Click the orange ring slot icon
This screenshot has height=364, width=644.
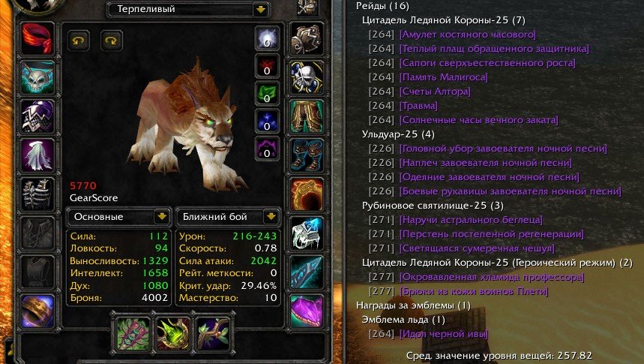pyautogui.click(x=307, y=194)
